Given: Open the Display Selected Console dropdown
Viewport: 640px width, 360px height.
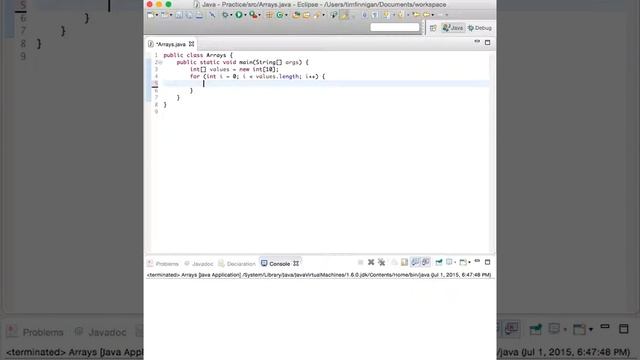Looking at the screenshot, I should click(x=455, y=262).
